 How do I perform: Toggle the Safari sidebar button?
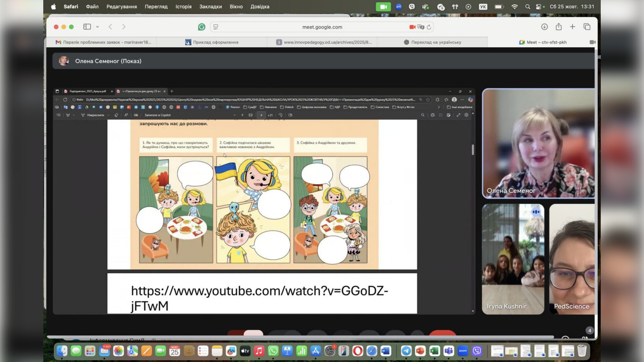(87, 27)
